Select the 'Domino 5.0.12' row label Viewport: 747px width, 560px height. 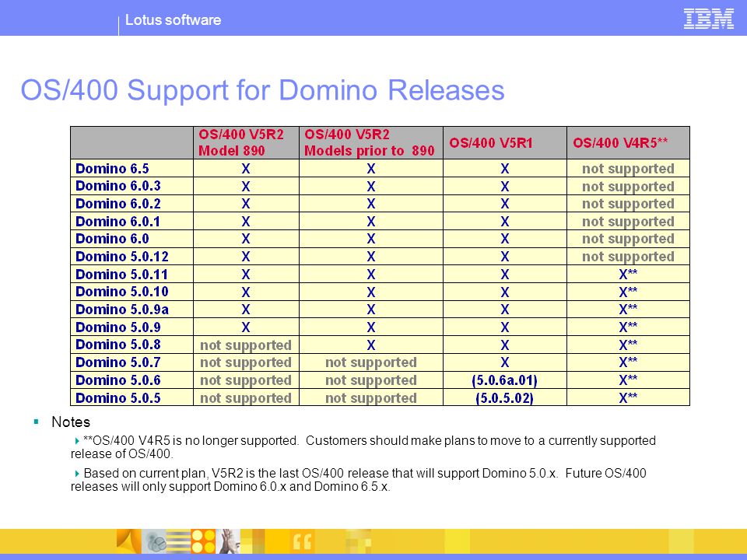[x=122, y=257]
